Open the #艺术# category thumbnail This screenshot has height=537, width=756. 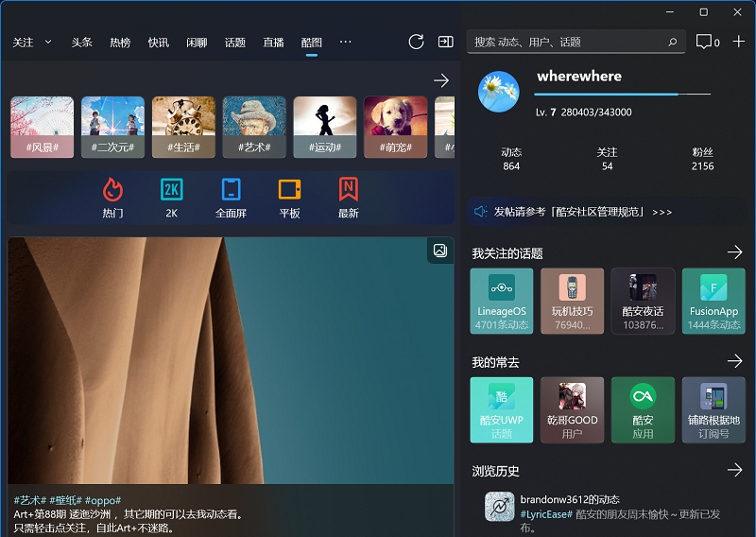click(254, 127)
